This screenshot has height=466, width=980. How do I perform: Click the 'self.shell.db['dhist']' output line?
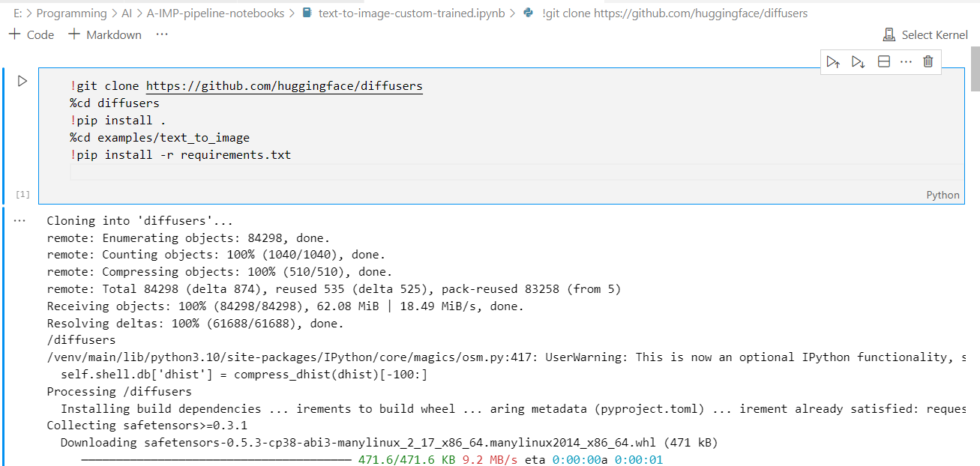[x=244, y=375]
